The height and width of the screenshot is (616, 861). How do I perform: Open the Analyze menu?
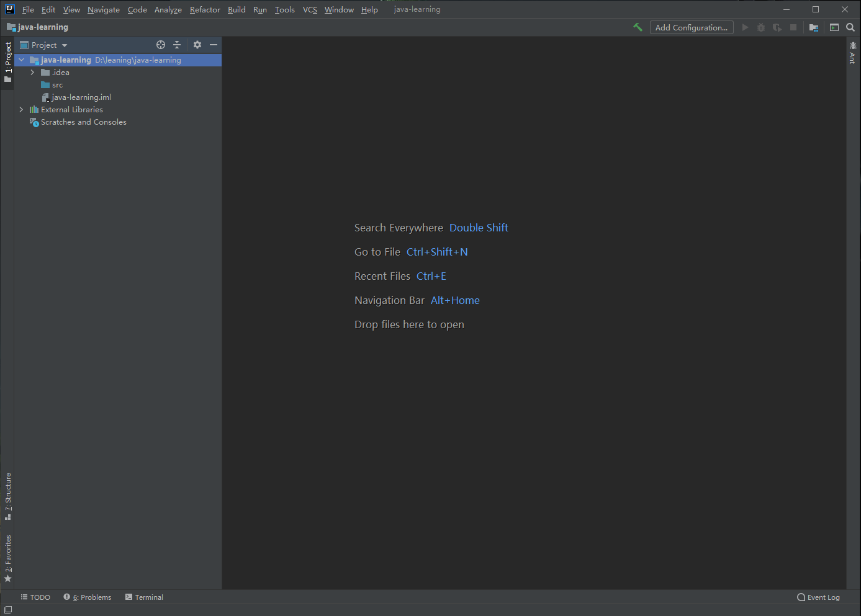click(x=168, y=9)
